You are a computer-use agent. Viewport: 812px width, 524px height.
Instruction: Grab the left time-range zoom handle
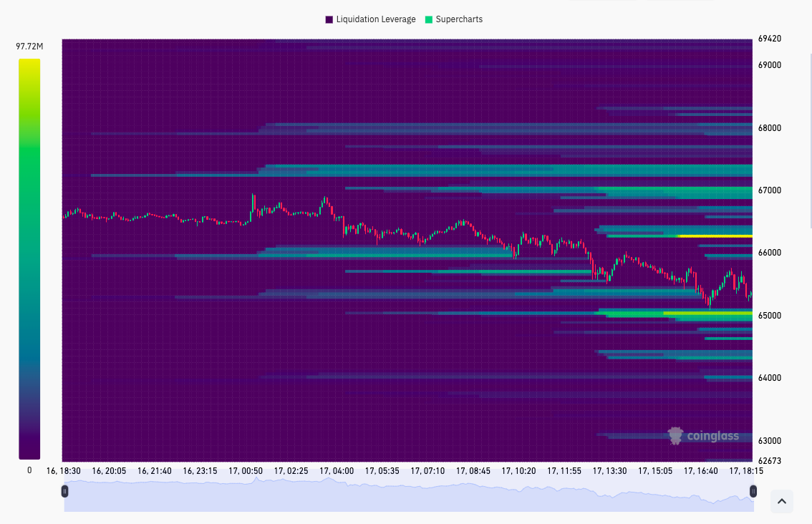click(x=65, y=491)
